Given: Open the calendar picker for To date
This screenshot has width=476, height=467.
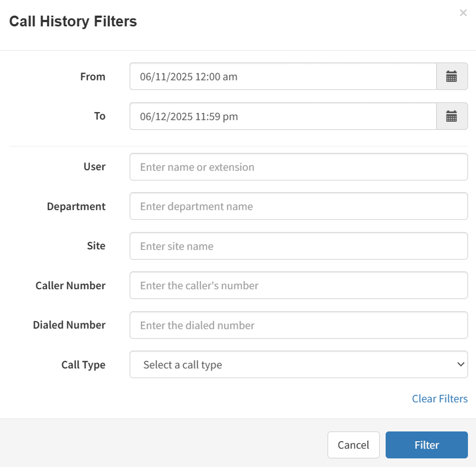Looking at the screenshot, I should pos(452,116).
